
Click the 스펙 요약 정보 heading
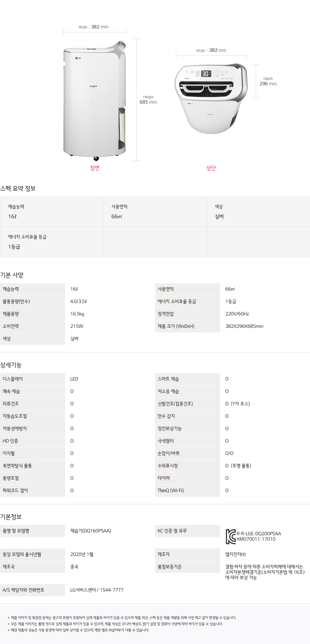[x=18, y=188]
